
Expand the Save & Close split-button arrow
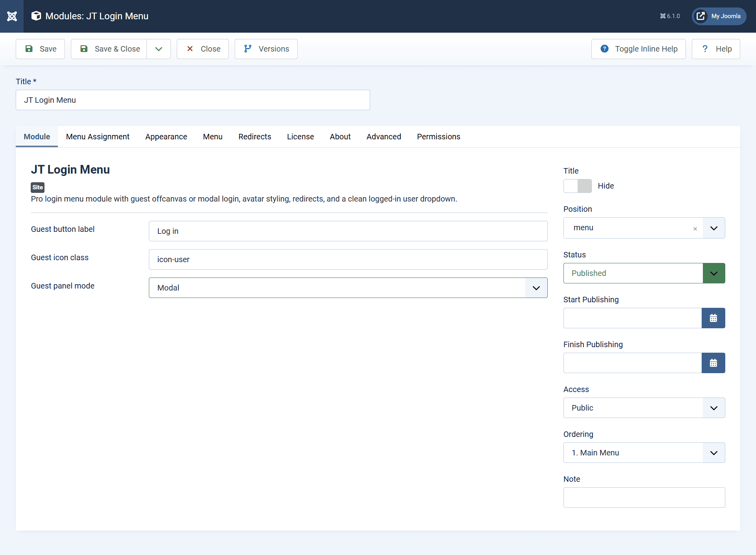[158, 49]
